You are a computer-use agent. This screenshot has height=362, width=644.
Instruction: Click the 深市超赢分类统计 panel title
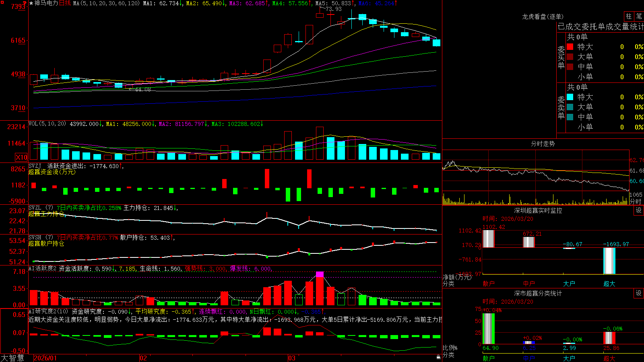(538, 293)
